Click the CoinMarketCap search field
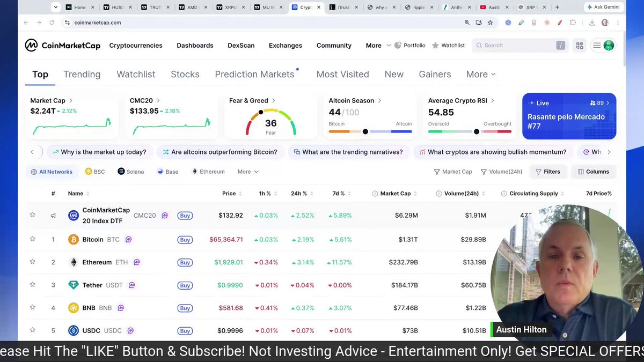Screen dimensions: 644x362 click(x=520, y=46)
